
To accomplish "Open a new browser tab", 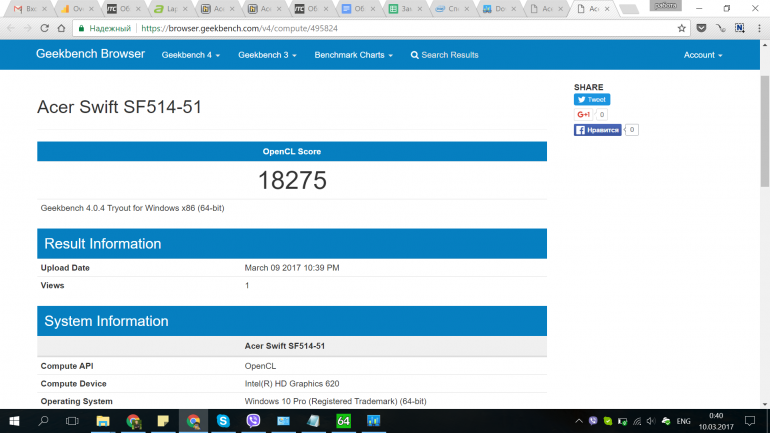I will [x=629, y=9].
